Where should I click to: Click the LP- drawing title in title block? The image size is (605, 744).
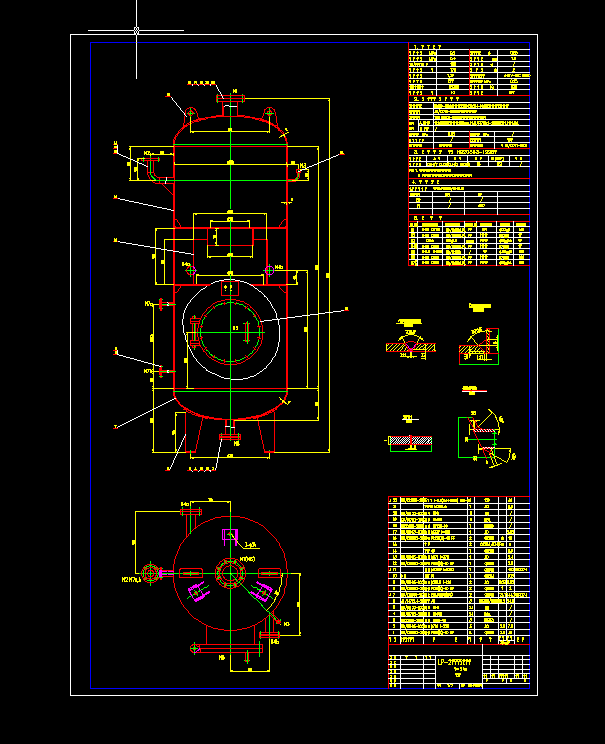pos(454,662)
